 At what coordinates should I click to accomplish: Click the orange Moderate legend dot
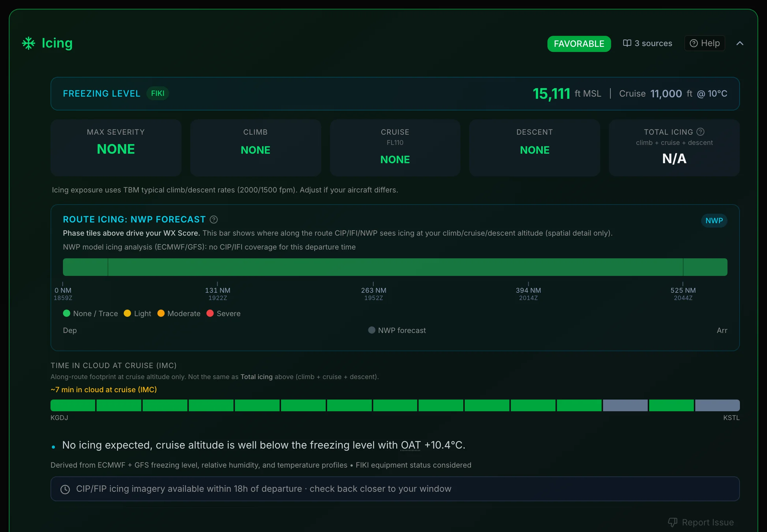[x=161, y=313]
